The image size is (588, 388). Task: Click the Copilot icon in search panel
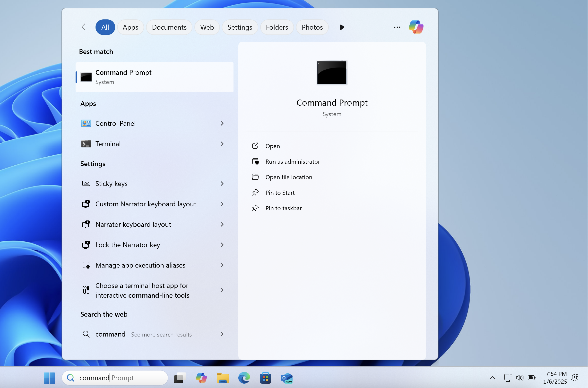point(416,27)
